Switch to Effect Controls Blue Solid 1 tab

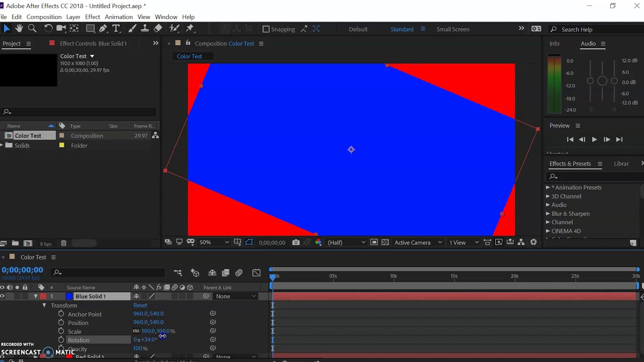pos(93,44)
